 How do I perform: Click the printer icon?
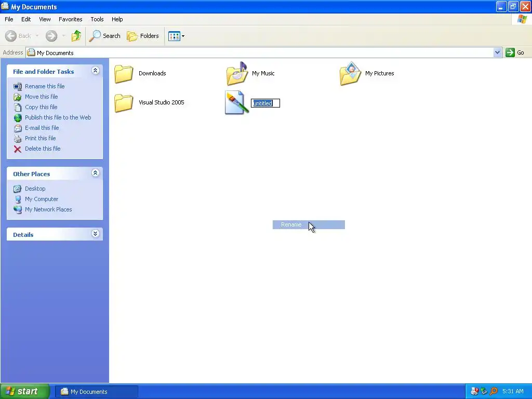point(18,138)
